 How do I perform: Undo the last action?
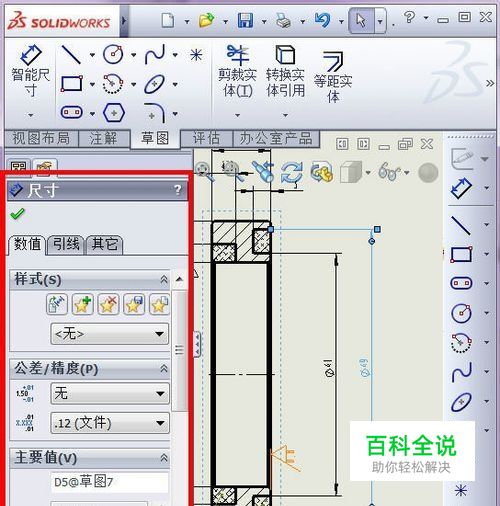pyautogui.click(x=323, y=20)
